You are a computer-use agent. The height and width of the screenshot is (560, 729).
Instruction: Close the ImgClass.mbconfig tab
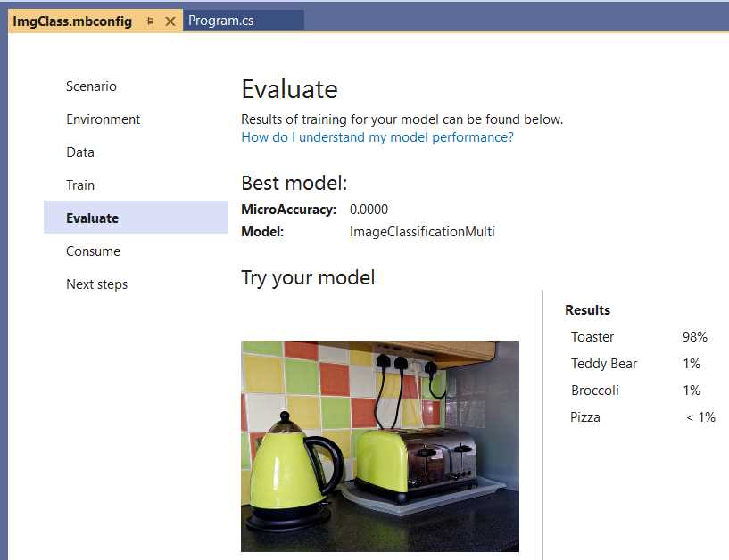pos(170,21)
